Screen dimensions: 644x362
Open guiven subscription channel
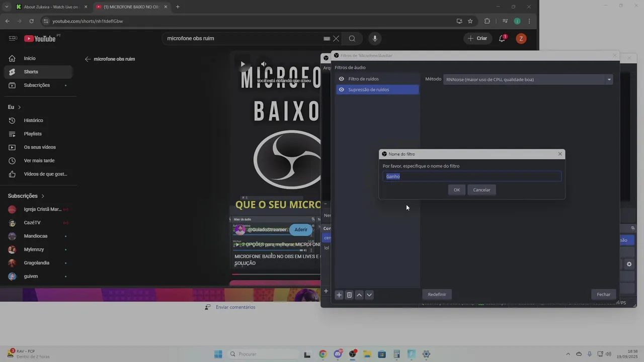(38, 276)
